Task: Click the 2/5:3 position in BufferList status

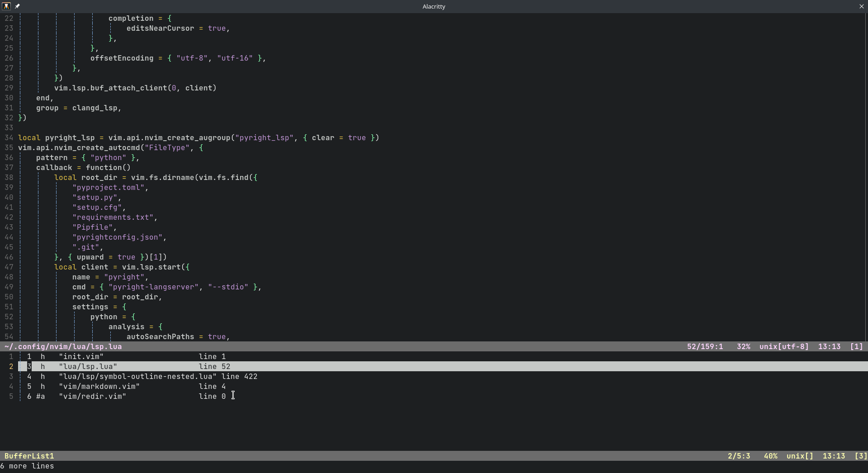Action: click(739, 456)
